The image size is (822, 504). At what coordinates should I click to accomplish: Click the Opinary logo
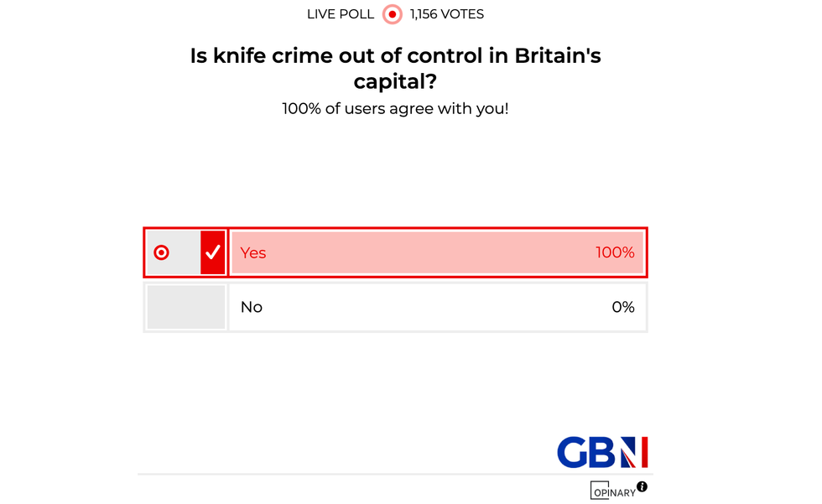coord(612,491)
